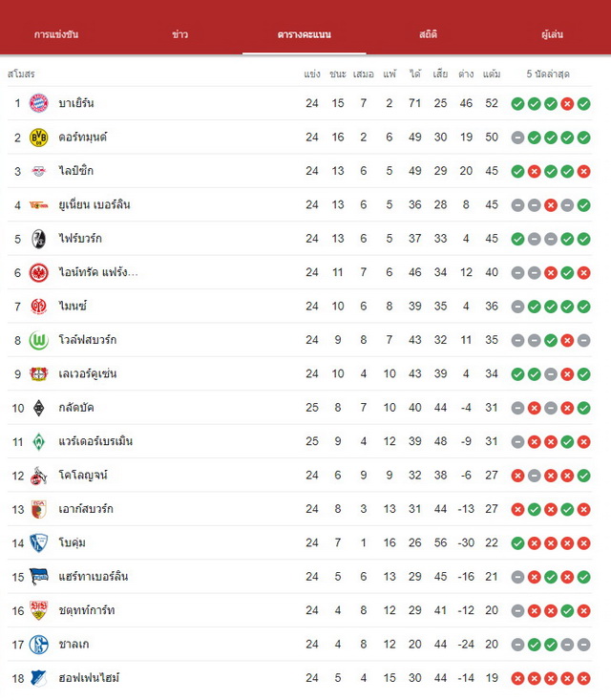Viewport: 611px width, 700px height.
Task: Click Bayern's red loss icon in last five
Action: (x=567, y=103)
